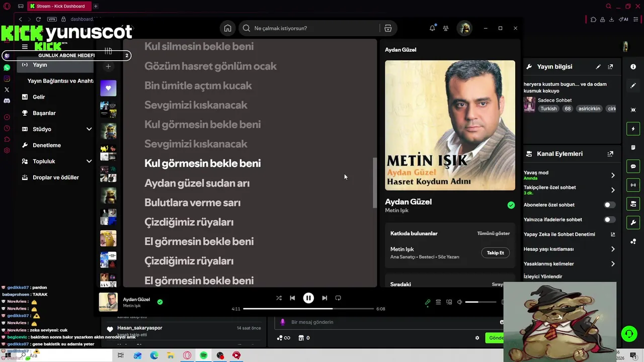Screen dimensions: 644x362
Task: Pop out the Kanal Eylemleri panel
Action: pos(610,154)
